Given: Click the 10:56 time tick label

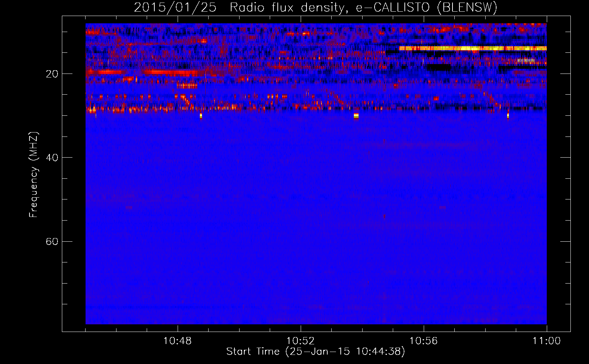Looking at the screenshot, I should click(x=424, y=341).
